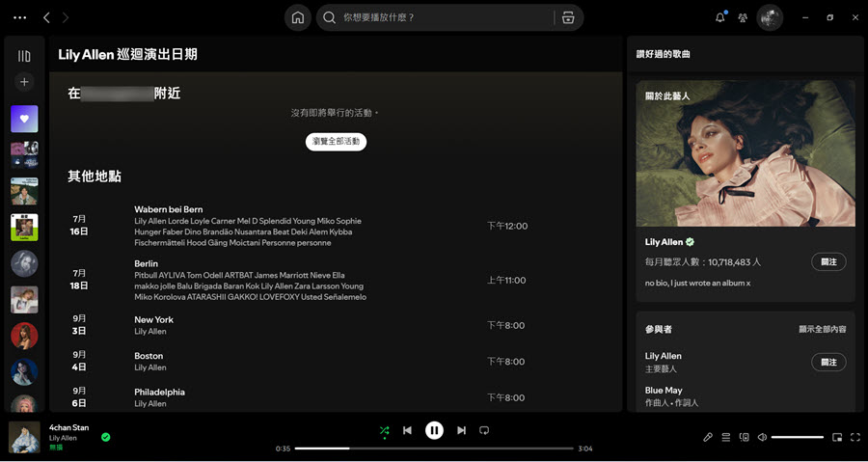The width and height of the screenshot is (868, 462).
Task: Toggle repeat mode
Action: coord(484,430)
